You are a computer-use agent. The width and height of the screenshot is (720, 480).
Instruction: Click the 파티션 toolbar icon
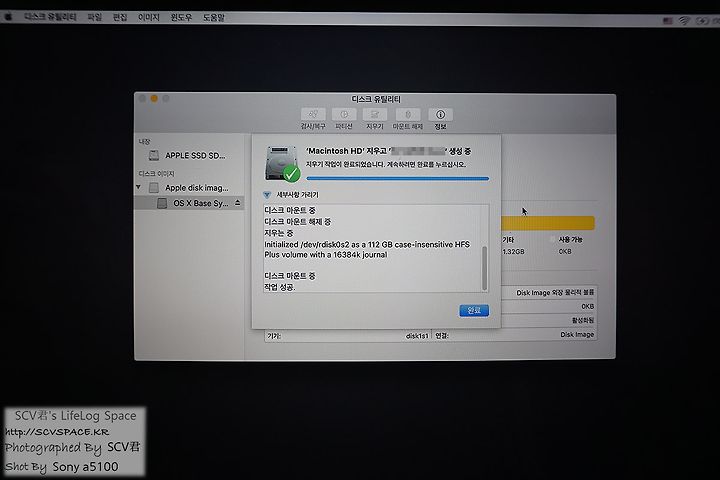point(344,114)
